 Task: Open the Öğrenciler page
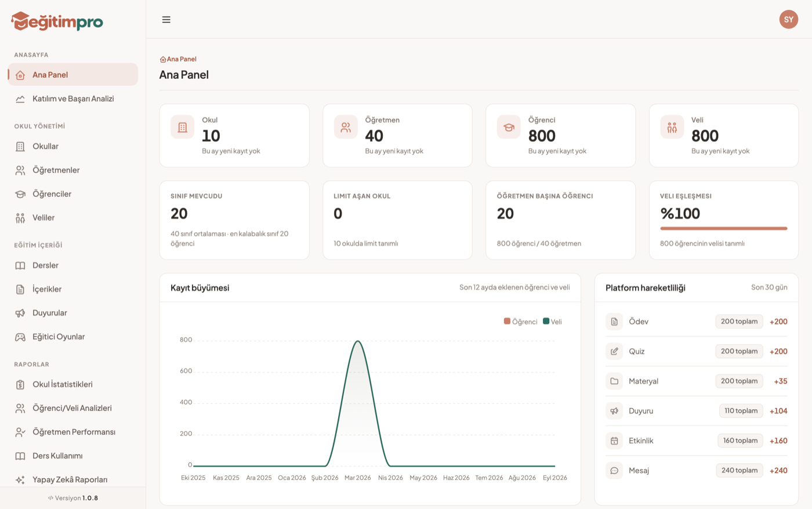tap(73, 194)
